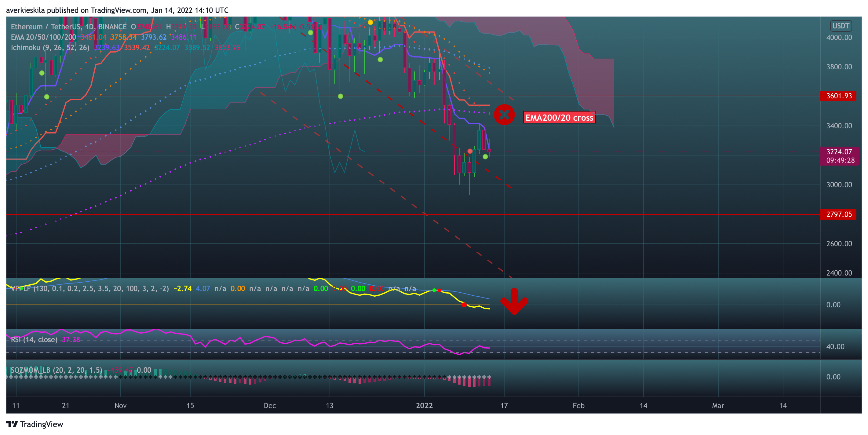Click the red dot on VFI line

point(464,305)
